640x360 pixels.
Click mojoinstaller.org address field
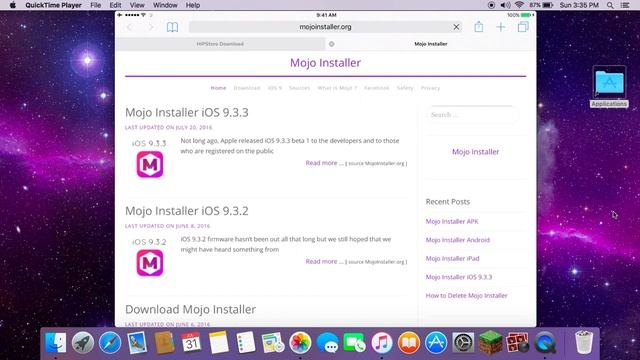325,27
